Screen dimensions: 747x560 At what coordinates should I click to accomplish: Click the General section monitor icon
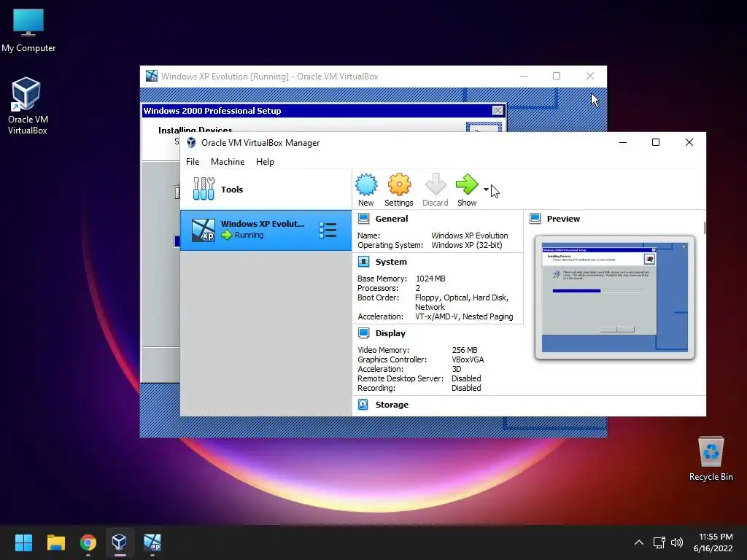tap(363, 219)
